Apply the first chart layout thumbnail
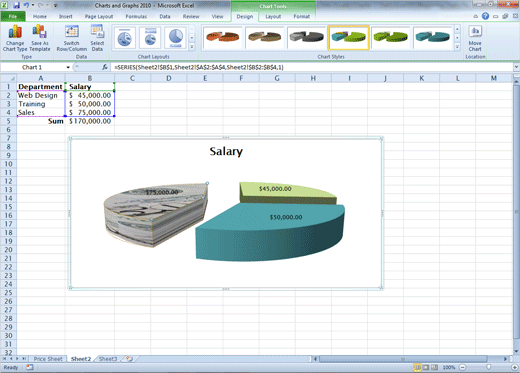The height and width of the screenshot is (373, 520). click(x=125, y=38)
